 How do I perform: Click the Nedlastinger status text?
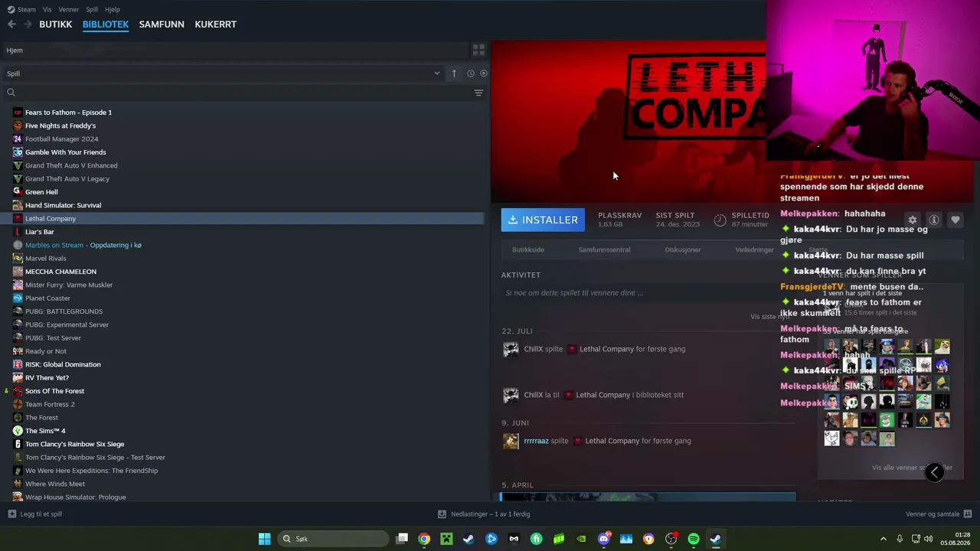pyautogui.click(x=491, y=514)
